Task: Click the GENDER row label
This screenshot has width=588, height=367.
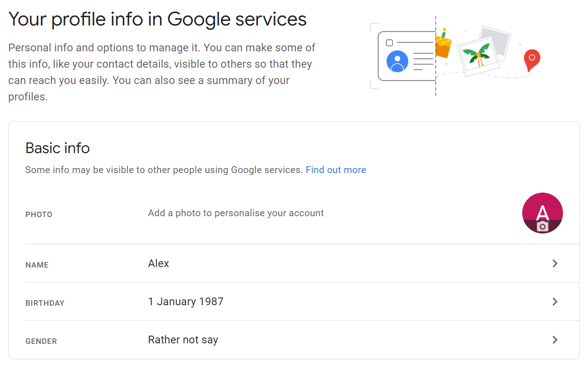Action: coord(41,341)
